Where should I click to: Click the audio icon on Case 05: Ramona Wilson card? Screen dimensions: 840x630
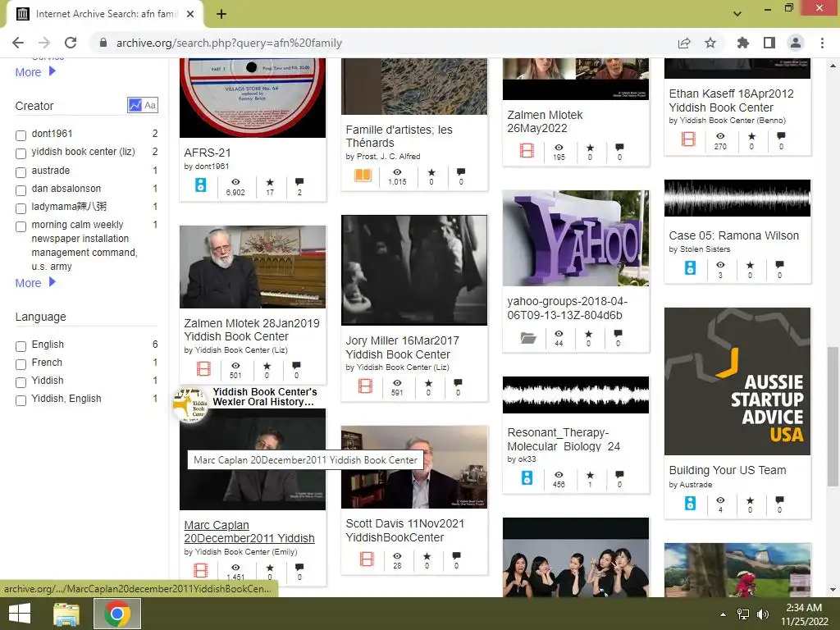point(690,267)
